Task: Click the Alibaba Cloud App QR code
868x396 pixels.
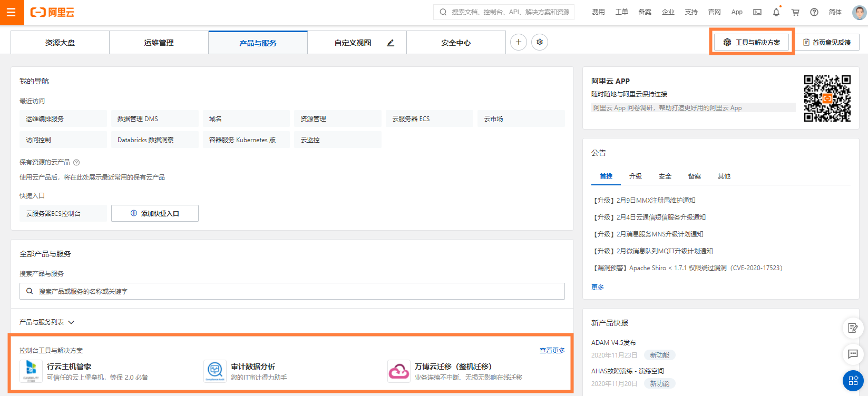Action: tap(827, 98)
